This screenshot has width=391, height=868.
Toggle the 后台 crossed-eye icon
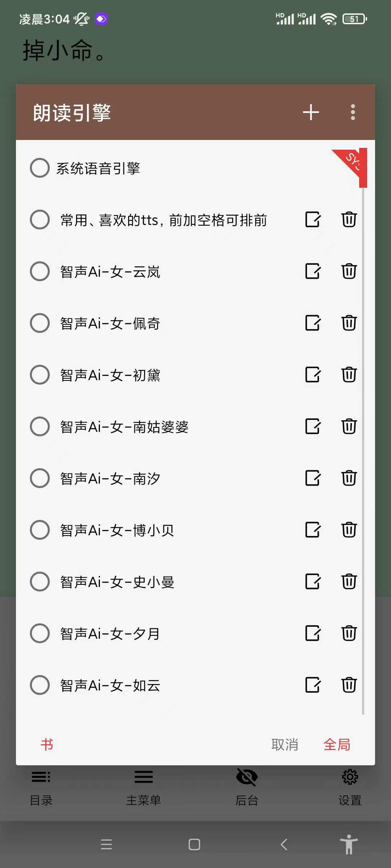coord(247,778)
